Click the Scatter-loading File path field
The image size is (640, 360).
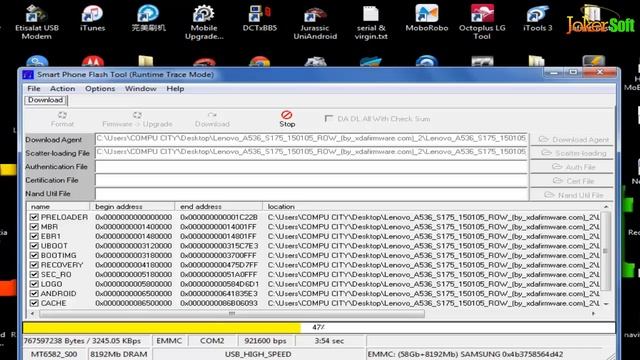[311, 152]
